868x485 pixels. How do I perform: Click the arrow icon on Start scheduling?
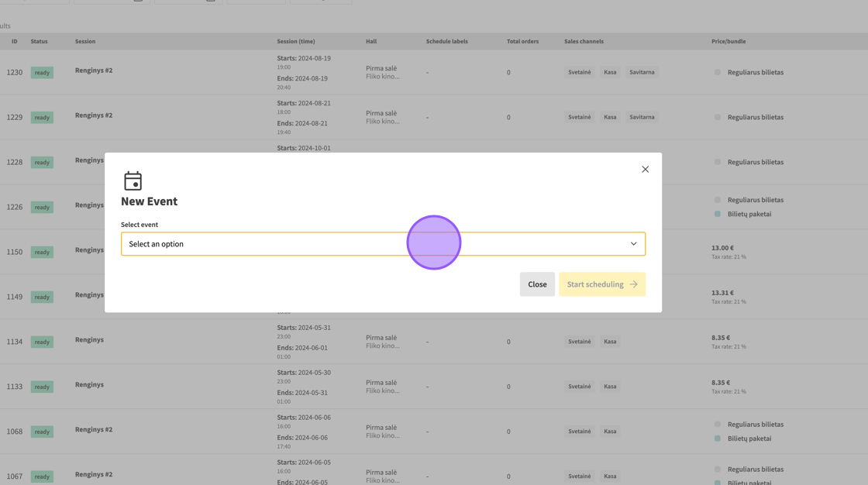(634, 284)
